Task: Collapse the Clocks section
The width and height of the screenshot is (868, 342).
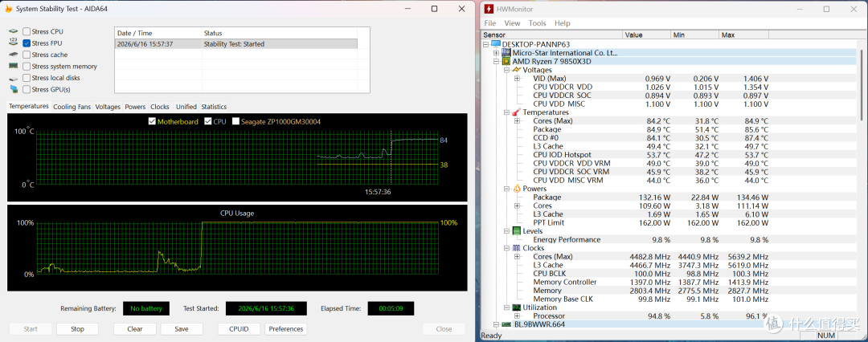Action: [x=506, y=248]
